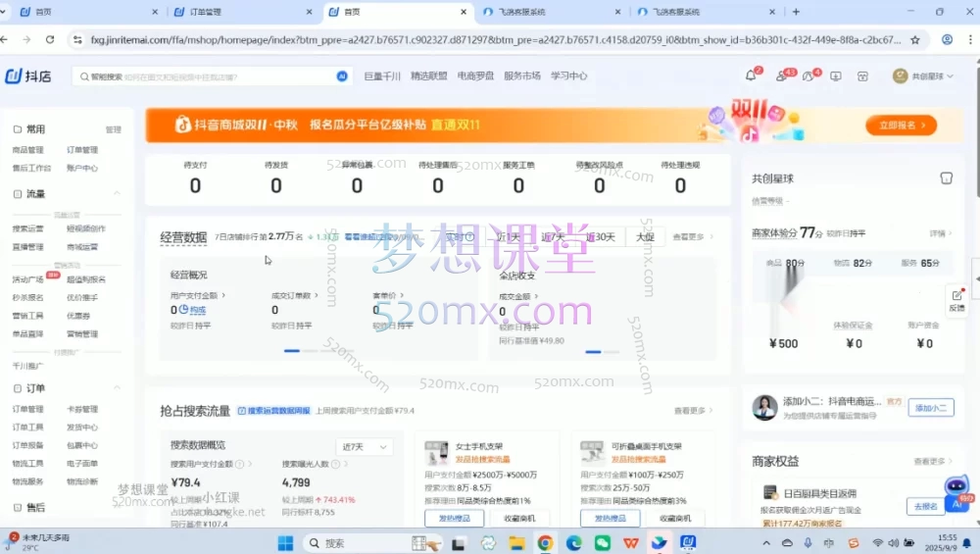Open the customer service icon with badge 43

781,76
